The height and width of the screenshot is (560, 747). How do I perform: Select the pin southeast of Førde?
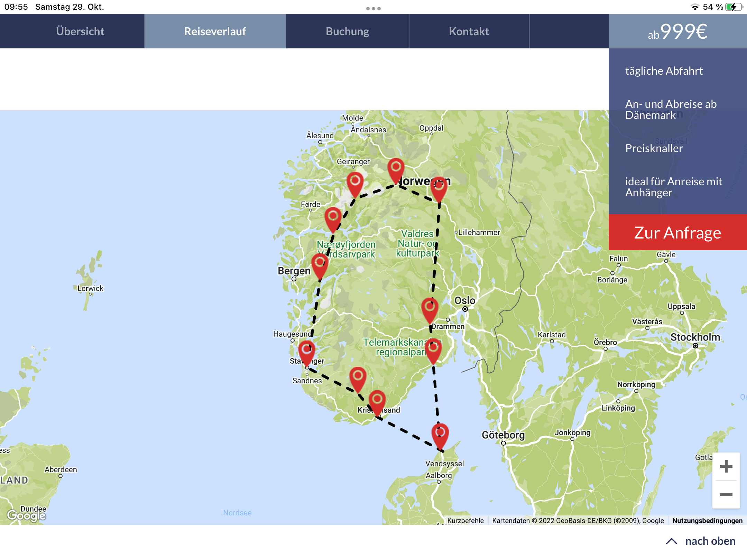[x=333, y=220]
